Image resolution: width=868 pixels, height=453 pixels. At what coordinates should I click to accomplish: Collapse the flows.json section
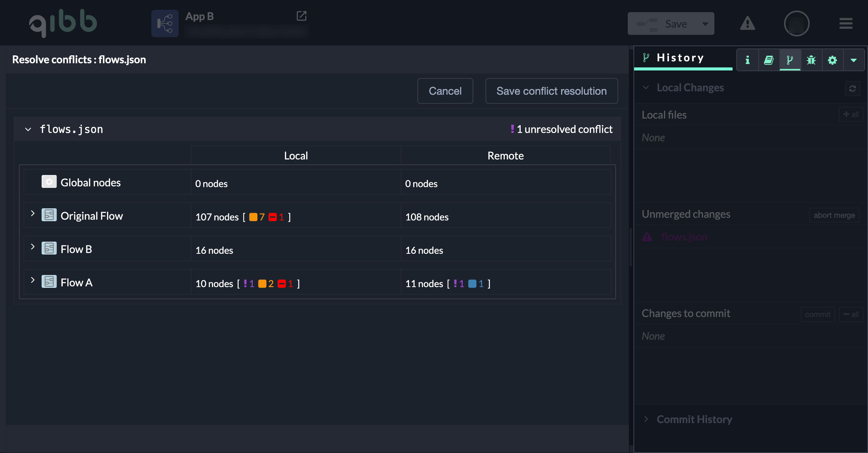pyautogui.click(x=28, y=129)
